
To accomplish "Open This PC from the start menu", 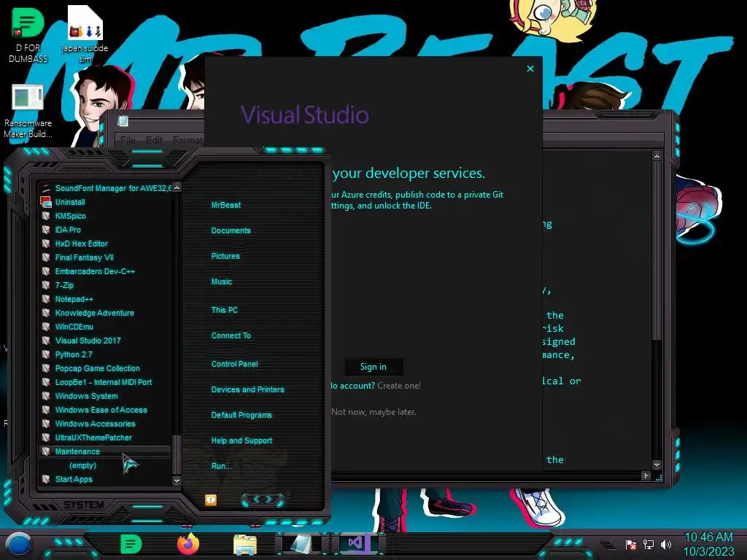I will point(225,310).
